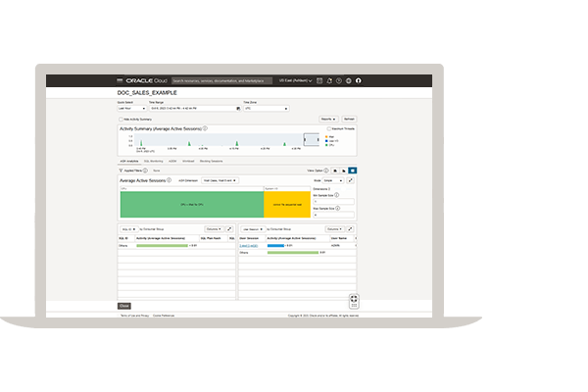Switch to the Blocking Sessions tab
Screen dimensions: 588x392
coord(213,159)
